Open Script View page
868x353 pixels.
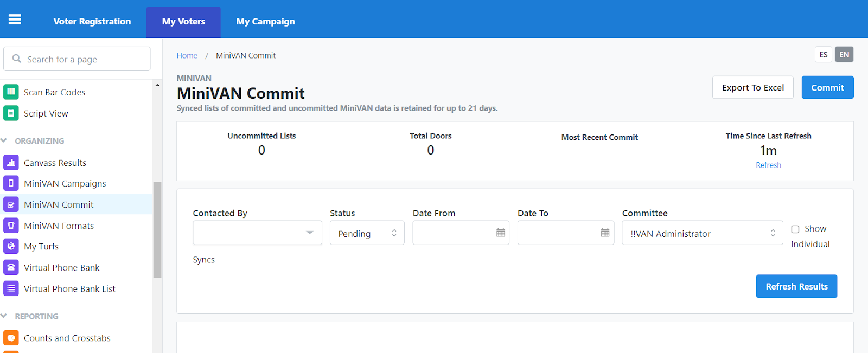click(x=46, y=113)
